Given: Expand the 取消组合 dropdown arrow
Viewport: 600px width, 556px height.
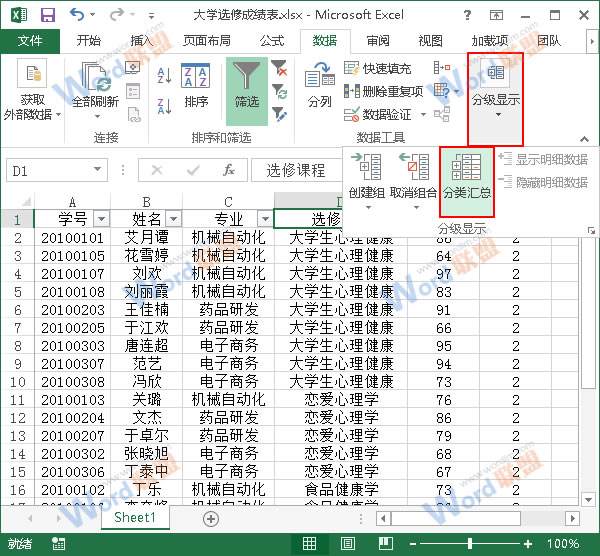Looking at the screenshot, I should coord(416,207).
